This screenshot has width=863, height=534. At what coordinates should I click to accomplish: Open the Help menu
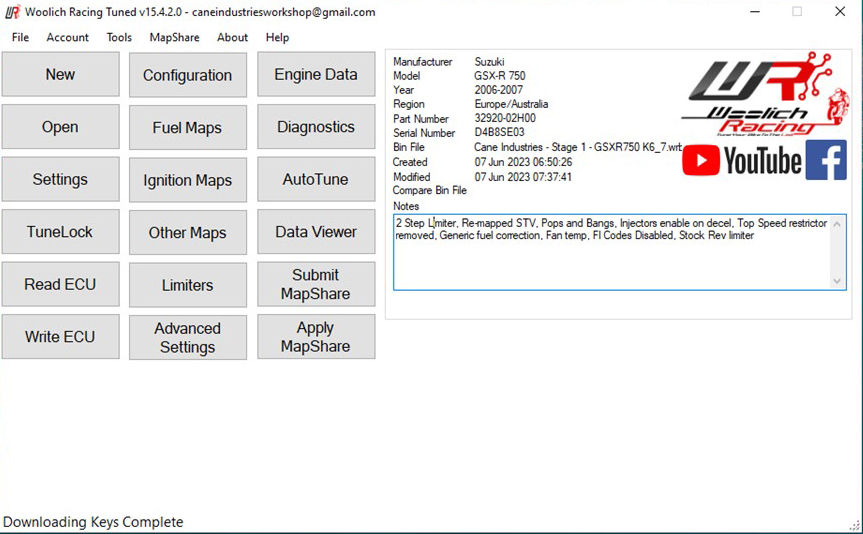click(277, 37)
